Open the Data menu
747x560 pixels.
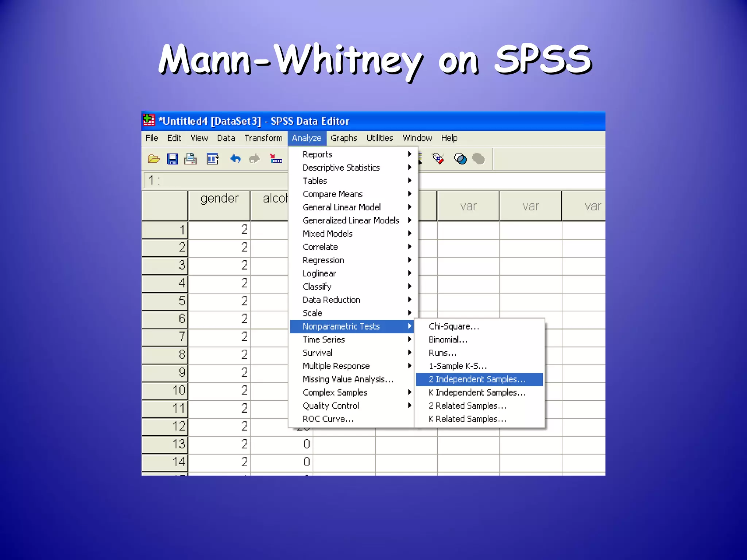coord(226,138)
